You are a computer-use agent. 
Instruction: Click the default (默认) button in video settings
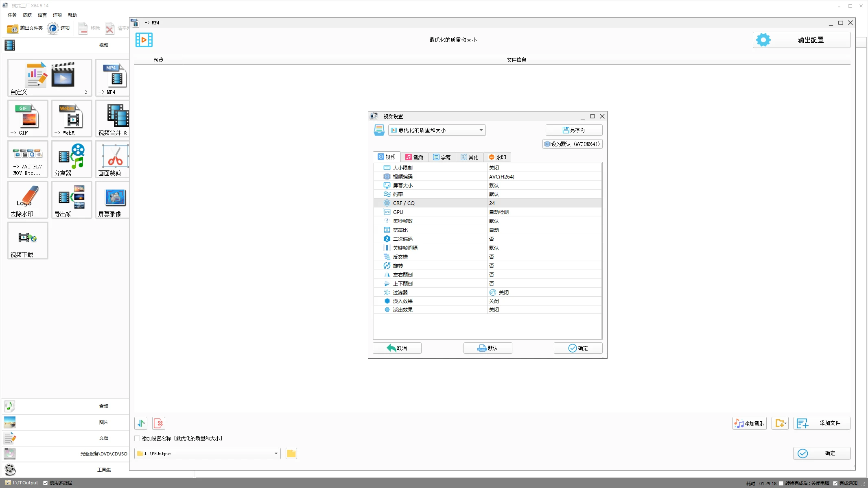pos(488,348)
